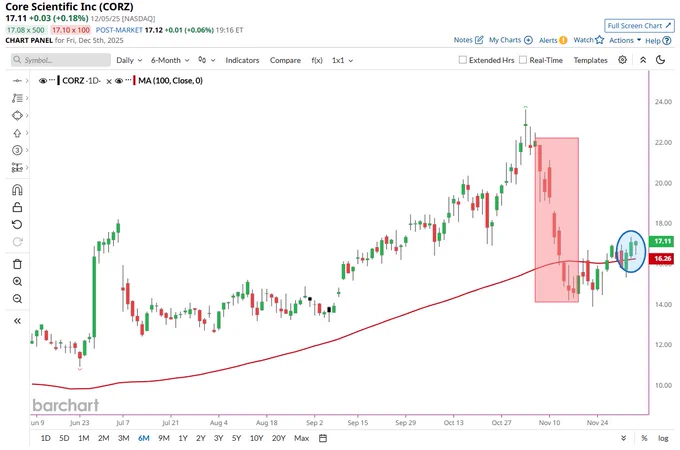Image resolution: width=680 pixels, height=450 pixels.
Task: Switch to dark mode moon icon
Action: (x=660, y=60)
